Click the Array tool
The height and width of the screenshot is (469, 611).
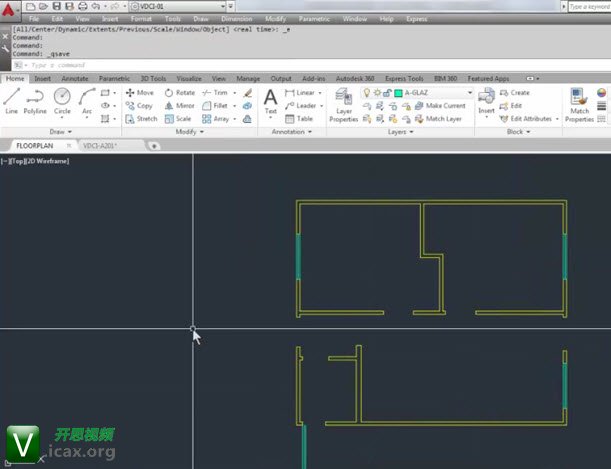tap(215, 119)
